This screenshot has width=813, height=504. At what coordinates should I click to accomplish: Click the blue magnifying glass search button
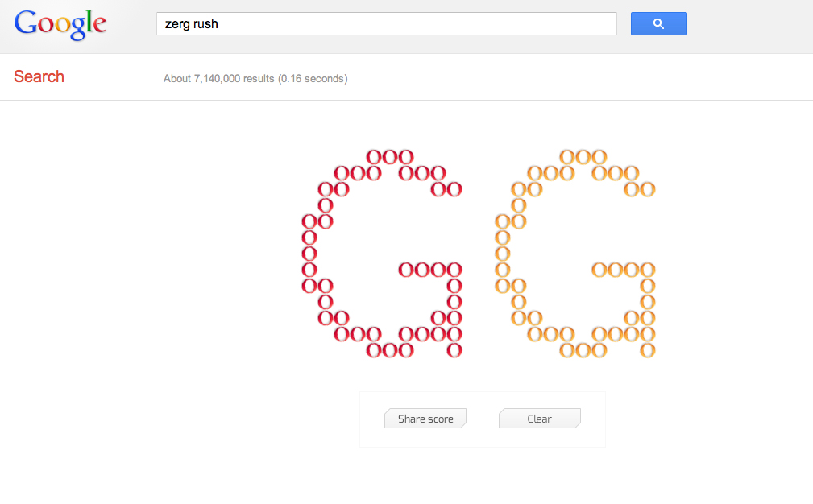658,24
